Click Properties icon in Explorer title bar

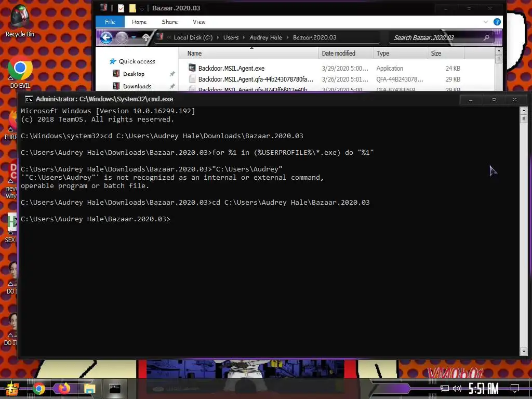click(x=121, y=8)
